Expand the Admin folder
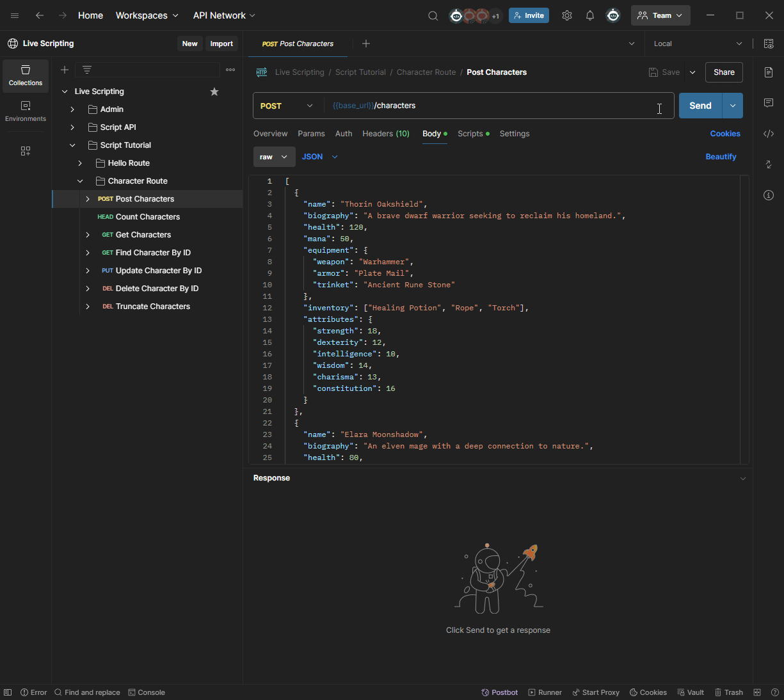 (x=72, y=109)
